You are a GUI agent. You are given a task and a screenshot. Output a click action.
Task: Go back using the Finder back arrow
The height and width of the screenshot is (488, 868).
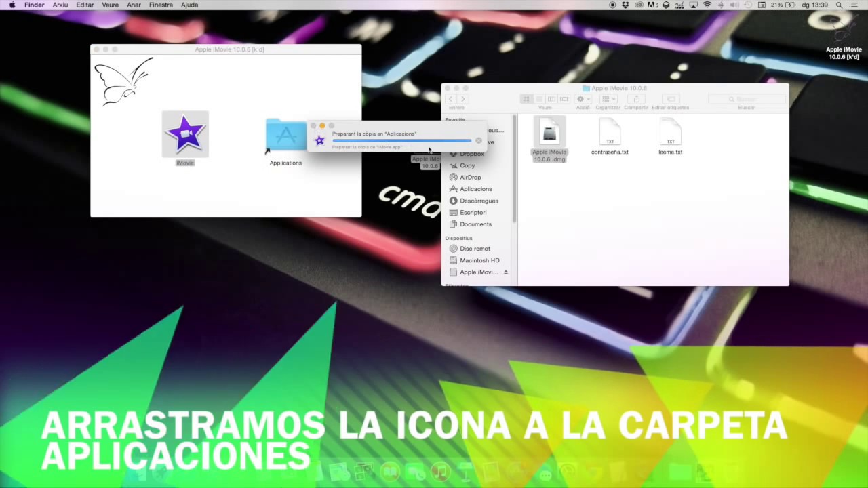(x=451, y=99)
